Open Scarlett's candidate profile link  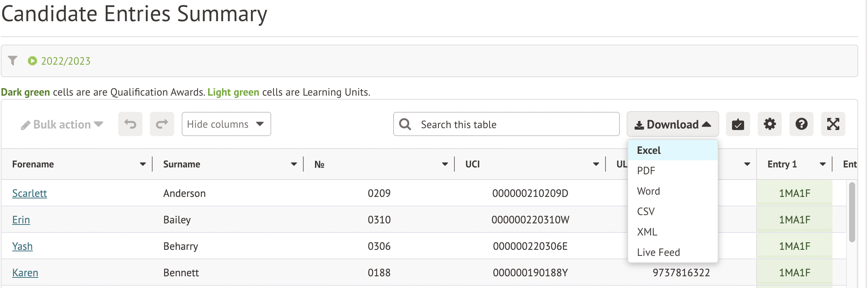pyautogui.click(x=29, y=194)
